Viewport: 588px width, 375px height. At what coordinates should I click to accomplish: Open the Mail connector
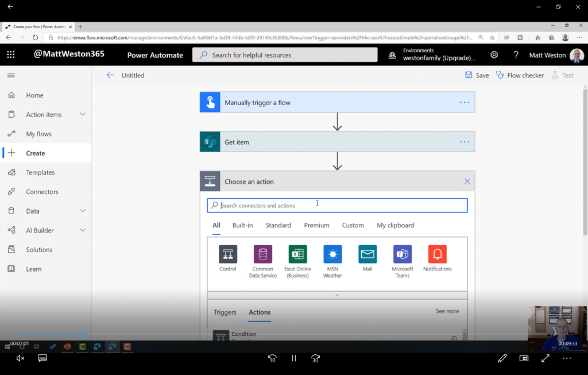coord(367,254)
